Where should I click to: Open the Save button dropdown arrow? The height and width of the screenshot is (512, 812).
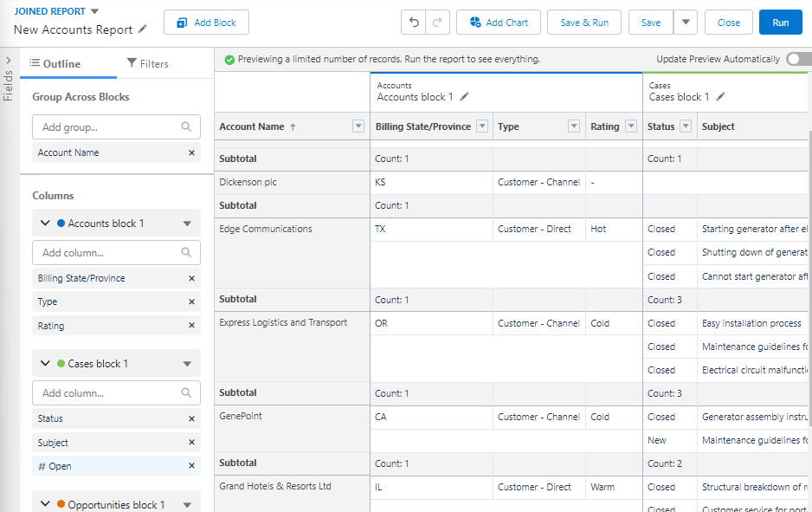(685, 23)
